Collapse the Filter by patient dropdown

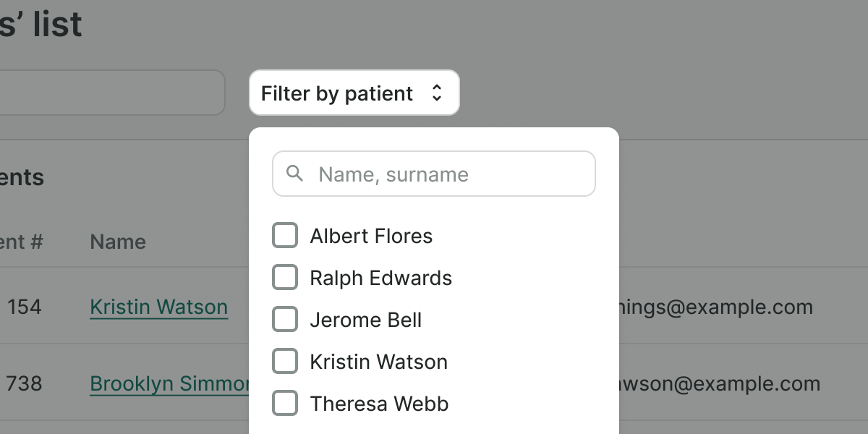pos(354,93)
